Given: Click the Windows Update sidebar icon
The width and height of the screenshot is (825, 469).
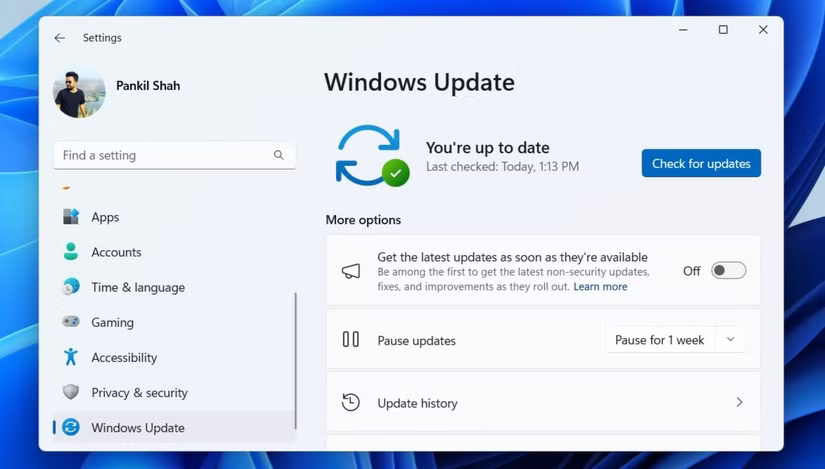Looking at the screenshot, I should click(x=71, y=427).
